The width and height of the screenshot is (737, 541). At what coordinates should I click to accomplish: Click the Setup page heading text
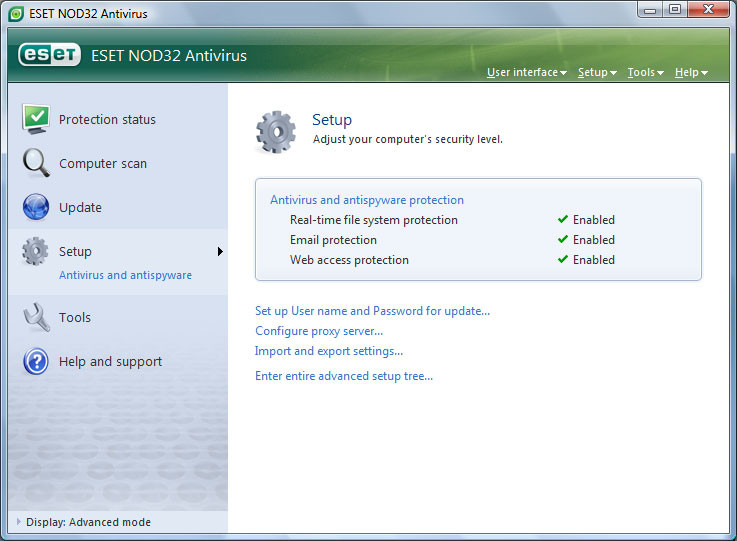(332, 120)
